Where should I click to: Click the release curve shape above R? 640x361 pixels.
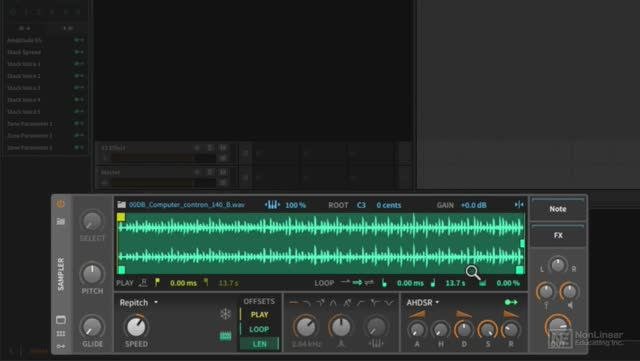pyautogui.click(x=511, y=314)
